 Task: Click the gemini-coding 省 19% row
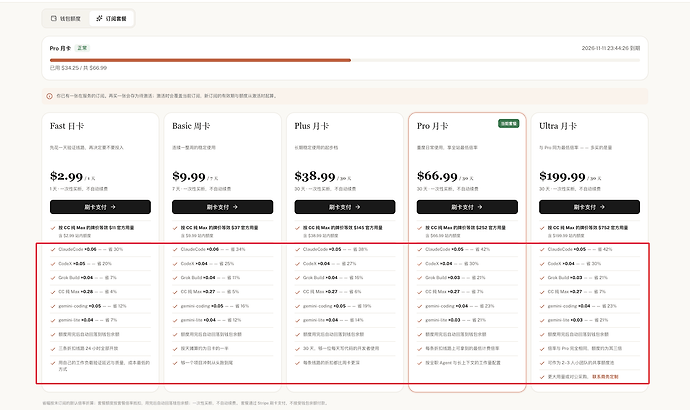coord(345,306)
